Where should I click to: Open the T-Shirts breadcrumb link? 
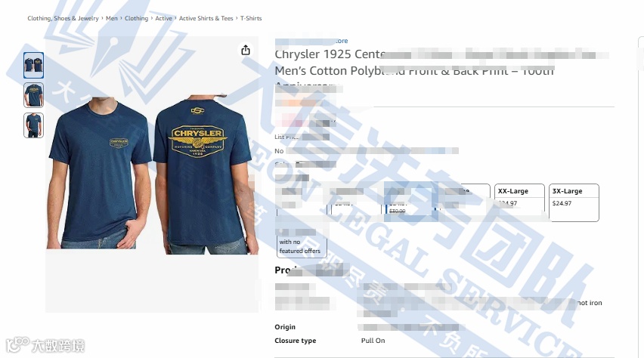point(251,18)
